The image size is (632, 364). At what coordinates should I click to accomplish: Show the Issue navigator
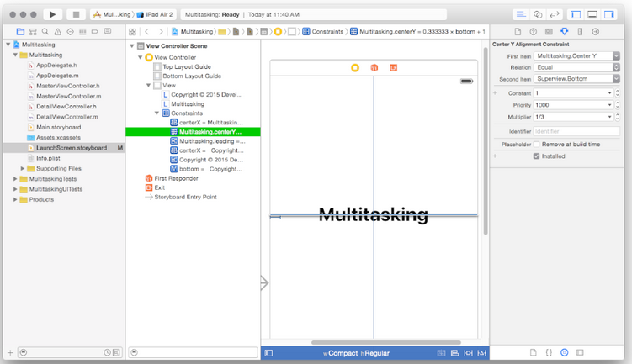click(x=58, y=32)
